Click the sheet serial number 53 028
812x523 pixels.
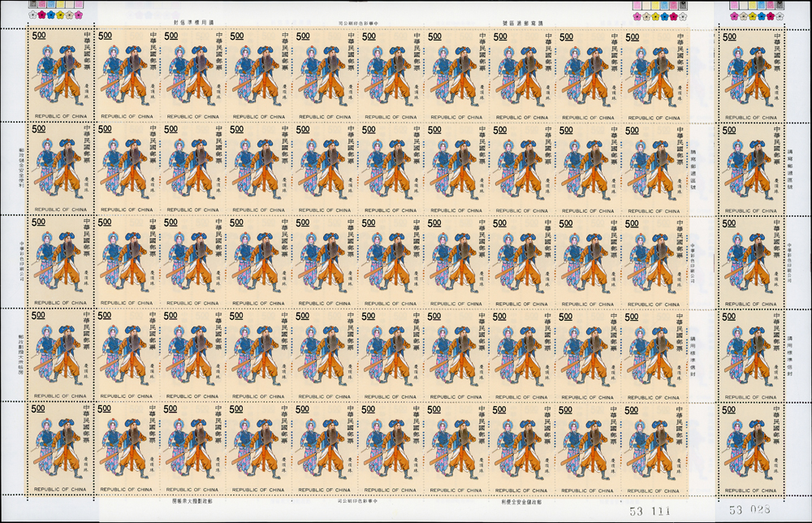pos(746,511)
